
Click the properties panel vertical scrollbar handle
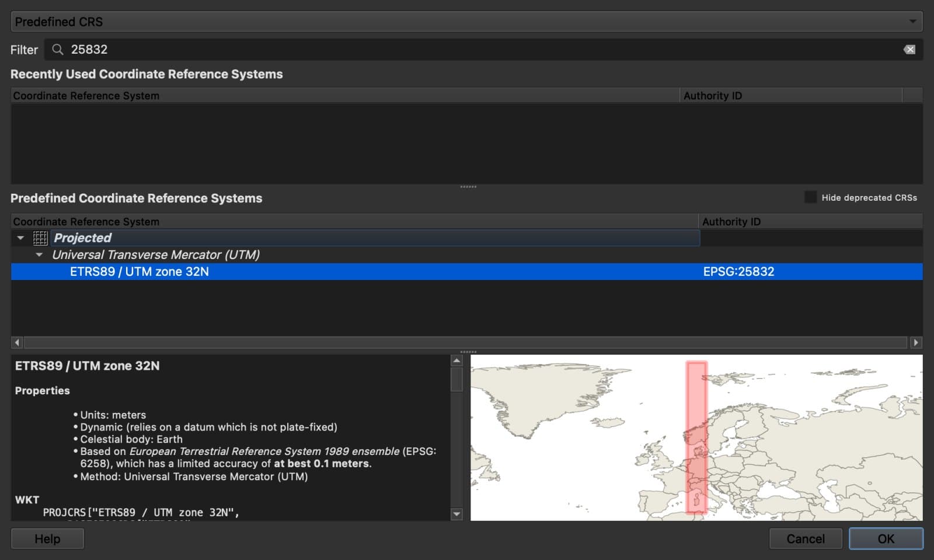click(x=456, y=380)
